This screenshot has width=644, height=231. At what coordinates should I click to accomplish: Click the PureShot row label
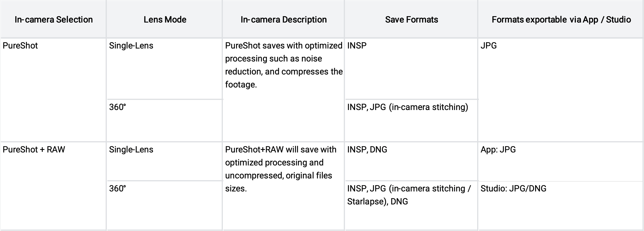point(20,46)
